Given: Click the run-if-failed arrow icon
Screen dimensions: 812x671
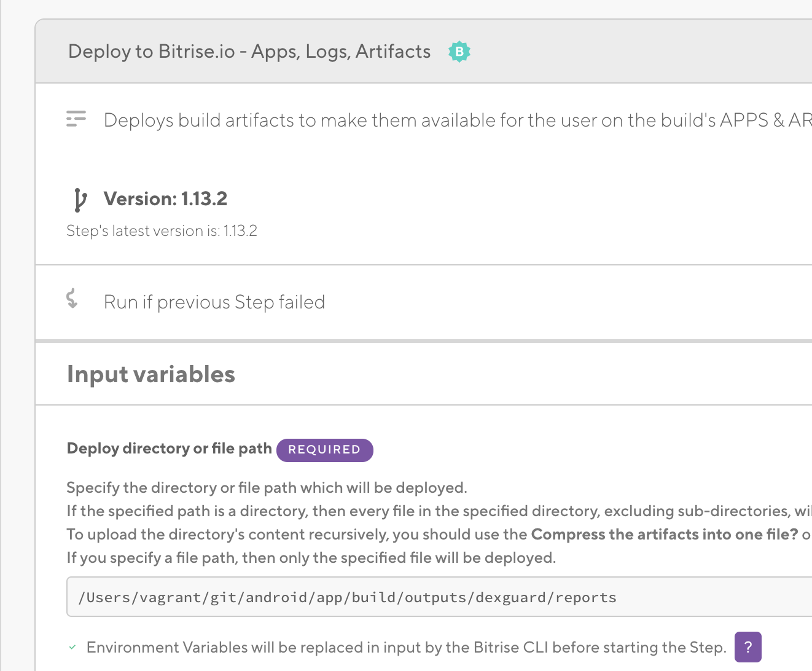Looking at the screenshot, I should coord(72,299).
